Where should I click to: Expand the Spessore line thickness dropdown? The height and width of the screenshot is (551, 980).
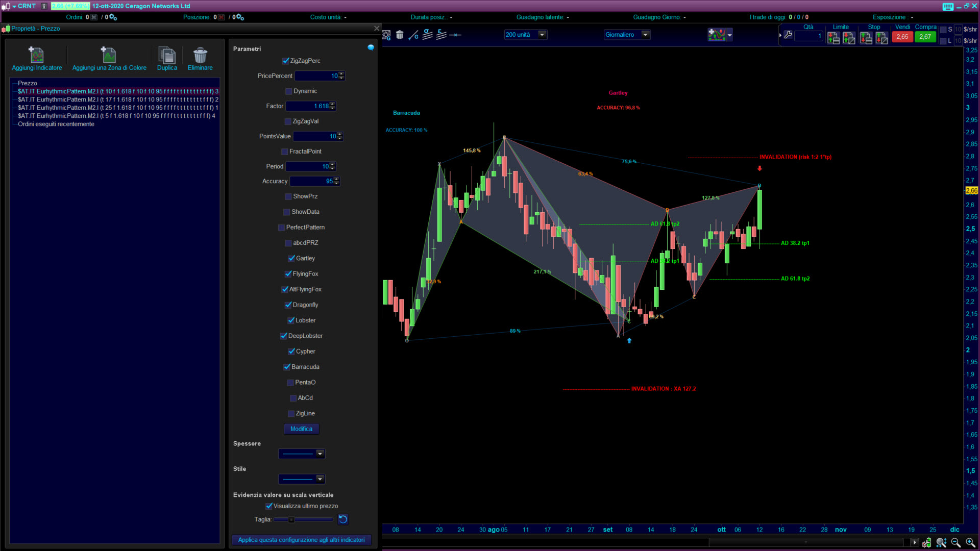320,454
